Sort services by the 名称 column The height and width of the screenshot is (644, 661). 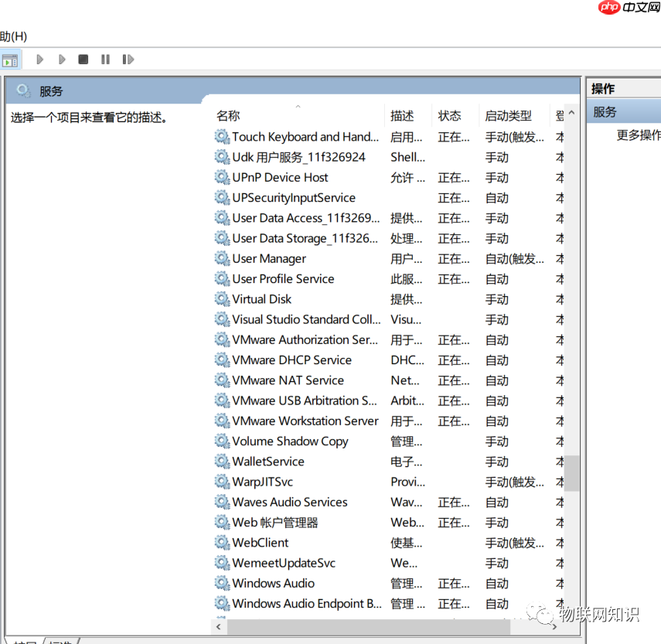coord(227,114)
